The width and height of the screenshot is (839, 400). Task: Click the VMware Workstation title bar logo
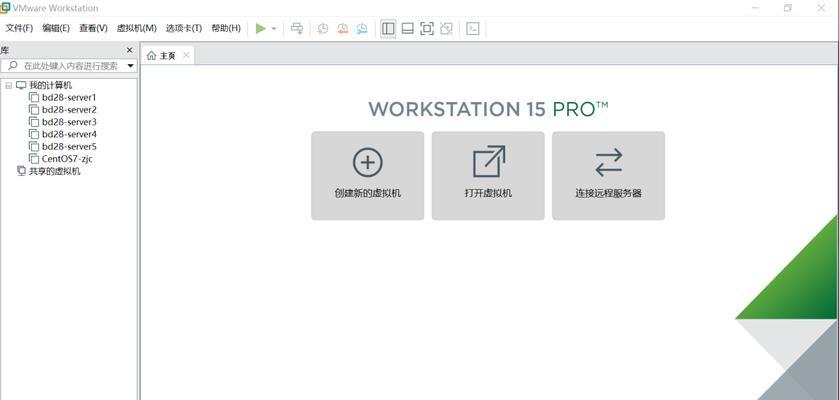pos(5,7)
